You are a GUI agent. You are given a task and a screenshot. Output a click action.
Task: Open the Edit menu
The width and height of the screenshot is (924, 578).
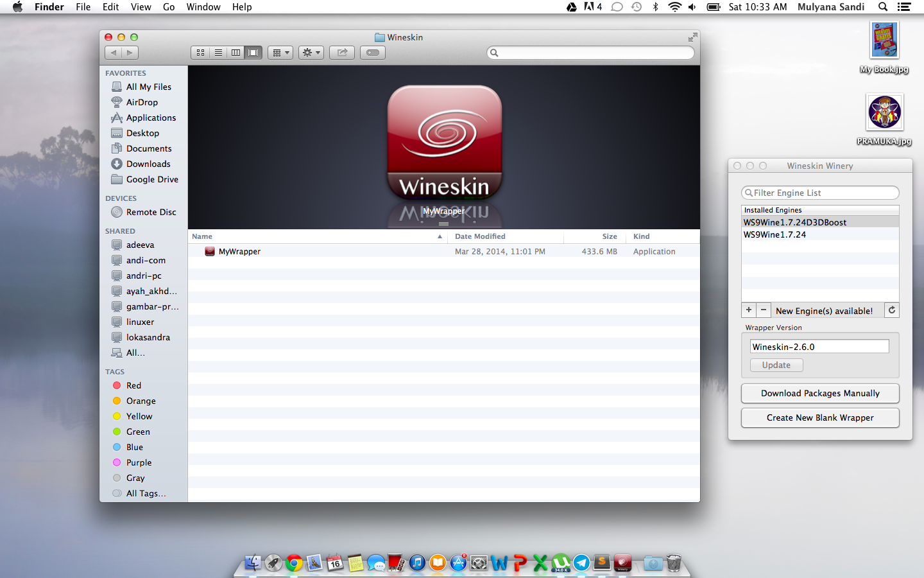111,7
